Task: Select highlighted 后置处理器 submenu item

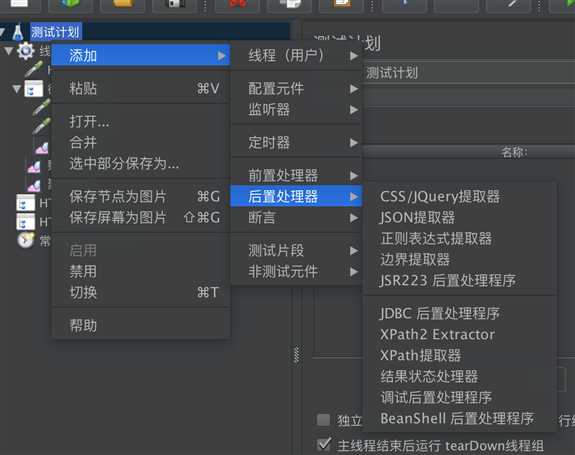Action: click(297, 196)
